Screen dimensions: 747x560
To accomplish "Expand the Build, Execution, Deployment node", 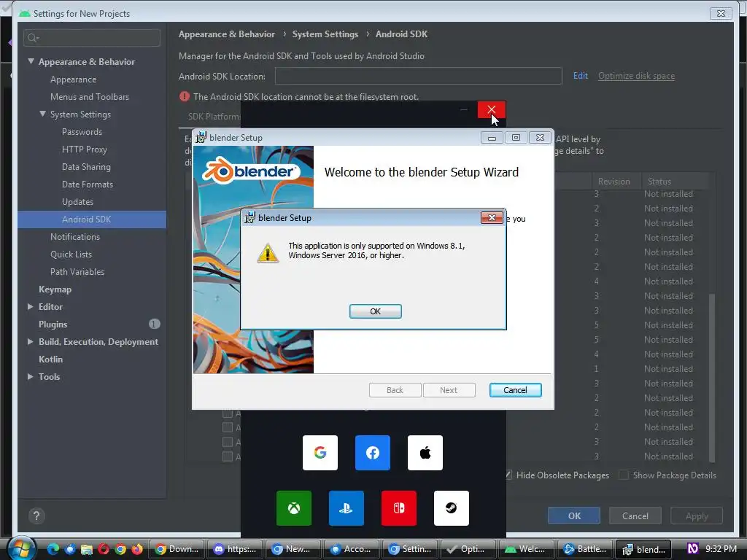I will pos(31,341).
